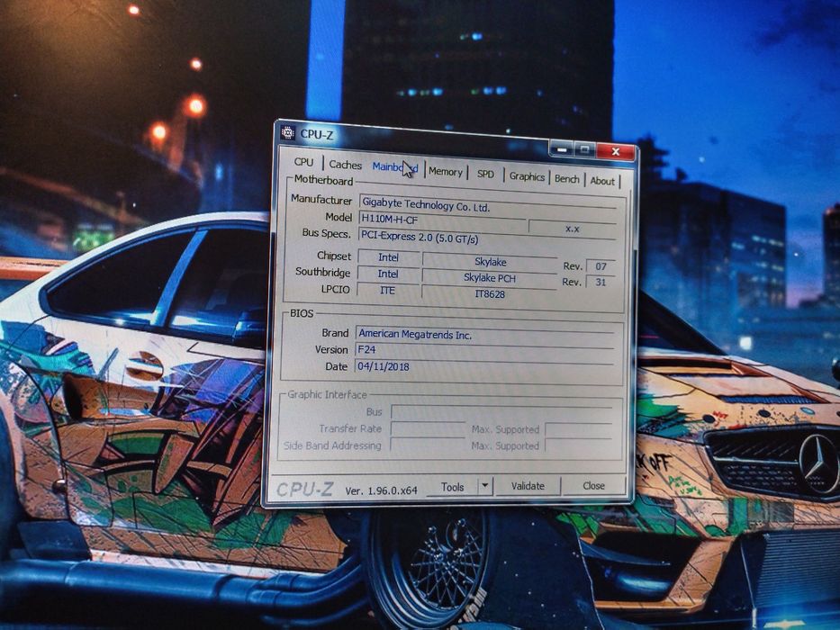This screenshot has width=840, height=630.
Task: Select the H110M-H-CF model value
Action: click(442, 220)
